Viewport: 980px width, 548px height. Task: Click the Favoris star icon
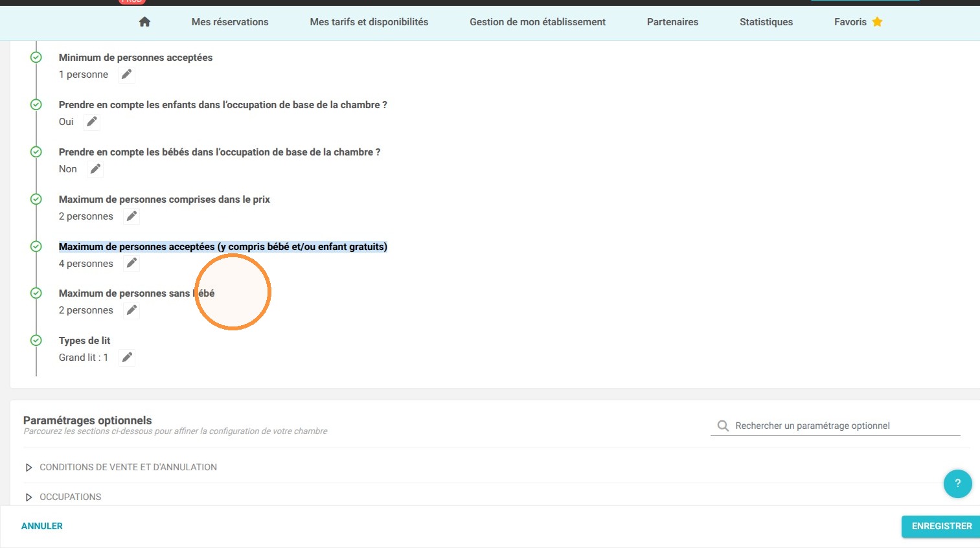pos(877,22)
